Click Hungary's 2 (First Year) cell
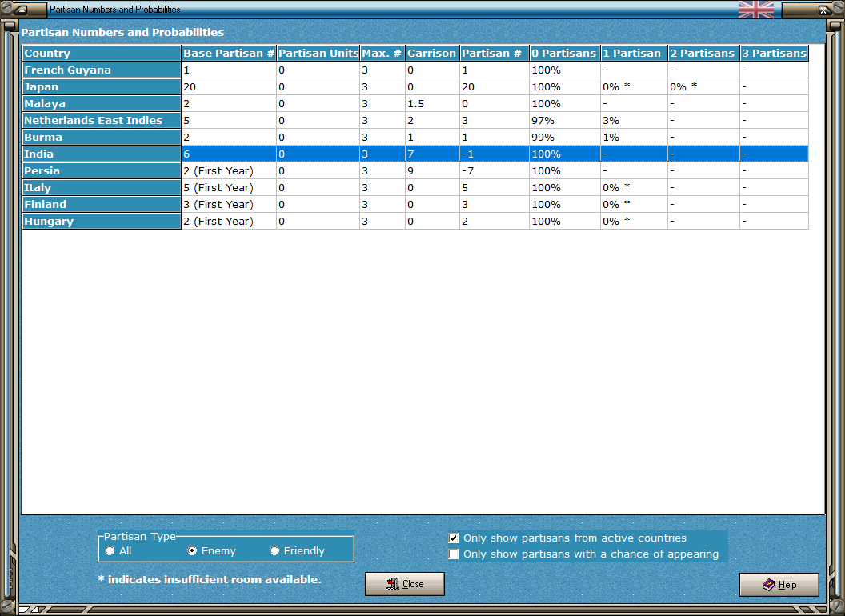 click(229, 221)
